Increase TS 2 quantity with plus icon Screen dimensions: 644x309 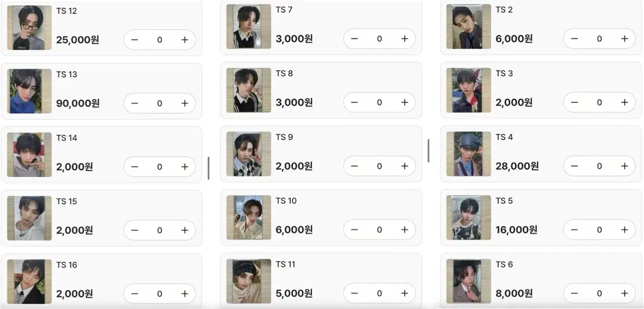pos(624,39)
